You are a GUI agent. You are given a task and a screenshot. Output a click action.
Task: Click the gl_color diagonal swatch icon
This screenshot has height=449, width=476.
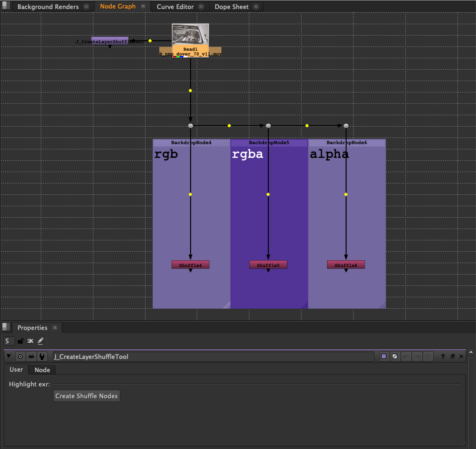tap(395, 357)
